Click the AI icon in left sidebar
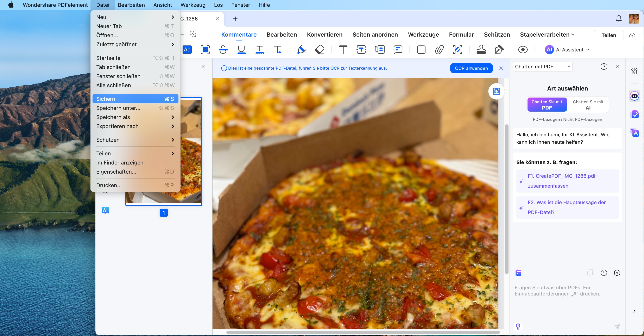Screen dimensions: 644x336 coord(105,210)
